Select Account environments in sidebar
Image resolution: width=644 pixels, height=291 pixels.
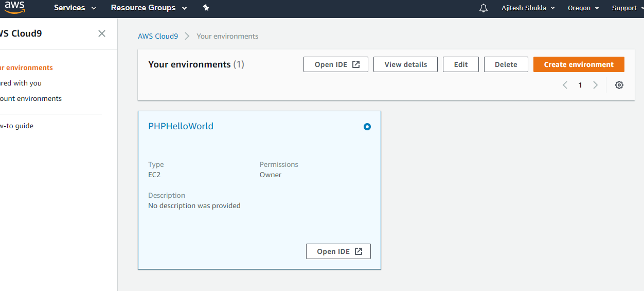pyautogui.click(x=31, y=98)
